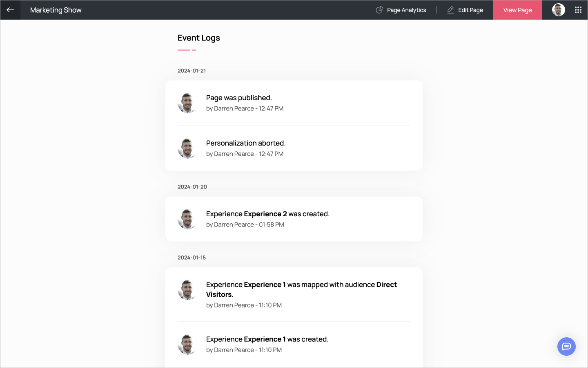
Task: Select the 'mapped with audience Direct Visitors' entry
Action: click(294, 294)
